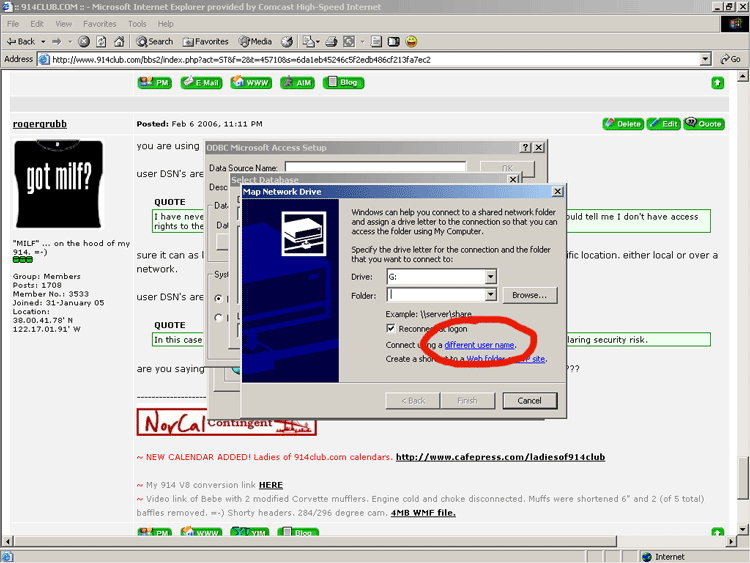This screenshot has width=750, height=563.
Task: Click inside the Folder text field
Action: point(436,295)
